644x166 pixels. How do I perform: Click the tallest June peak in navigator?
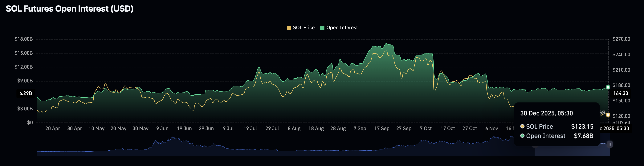(x=172, y=137)
